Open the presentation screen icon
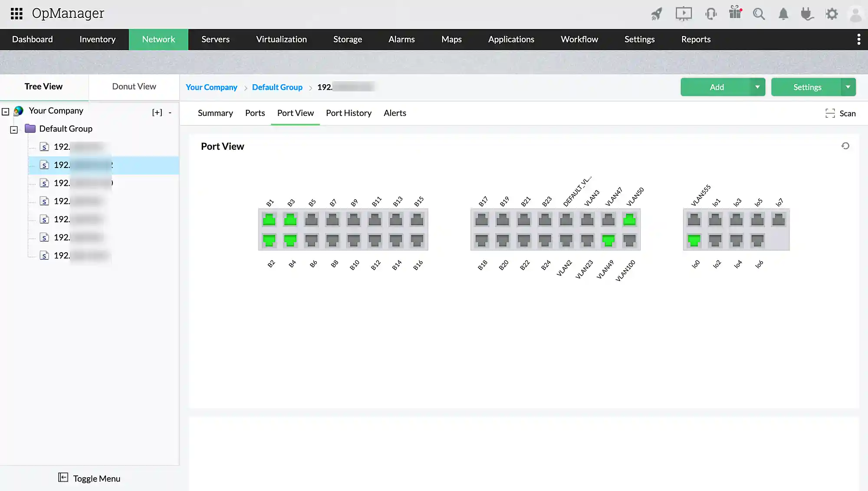Screen dimensions: 868x491 (x=684, y=14)
